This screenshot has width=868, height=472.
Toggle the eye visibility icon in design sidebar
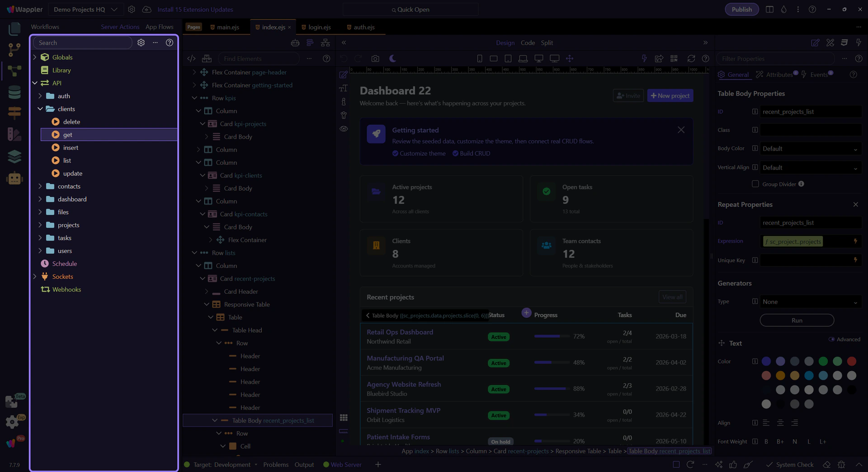(344, 129)
